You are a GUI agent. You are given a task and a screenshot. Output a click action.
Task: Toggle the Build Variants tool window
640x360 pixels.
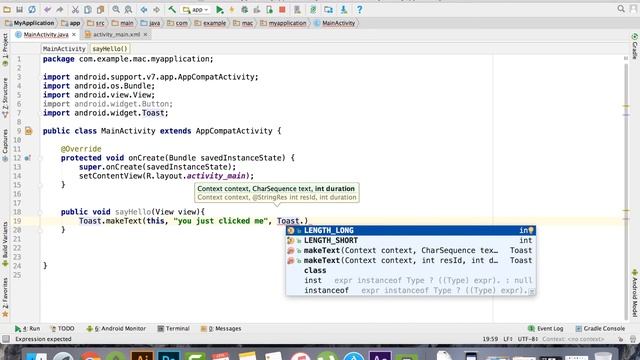(5, 244)
